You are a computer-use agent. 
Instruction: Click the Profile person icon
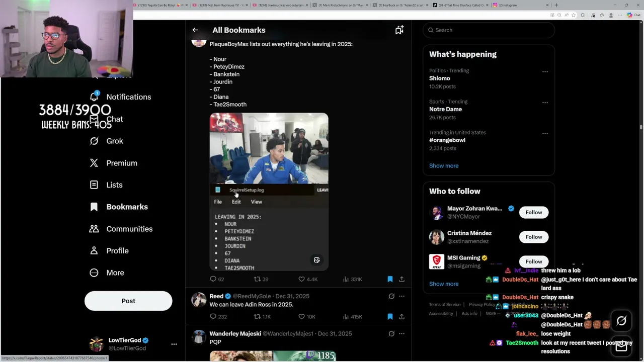[94, 250]
